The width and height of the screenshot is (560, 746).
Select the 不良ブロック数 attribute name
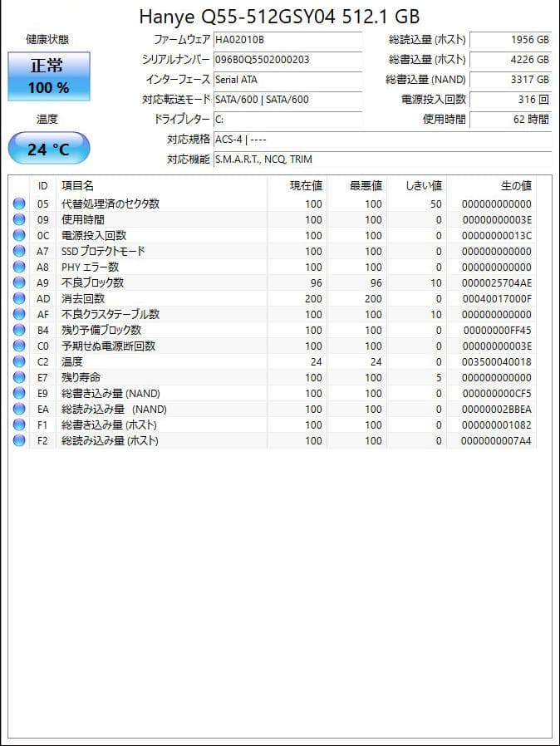92,282
